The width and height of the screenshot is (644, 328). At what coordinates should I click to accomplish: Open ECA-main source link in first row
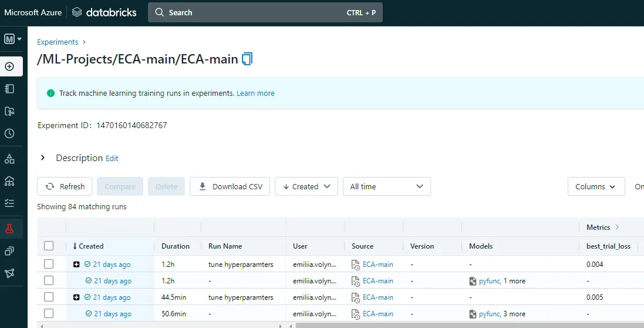378,265
